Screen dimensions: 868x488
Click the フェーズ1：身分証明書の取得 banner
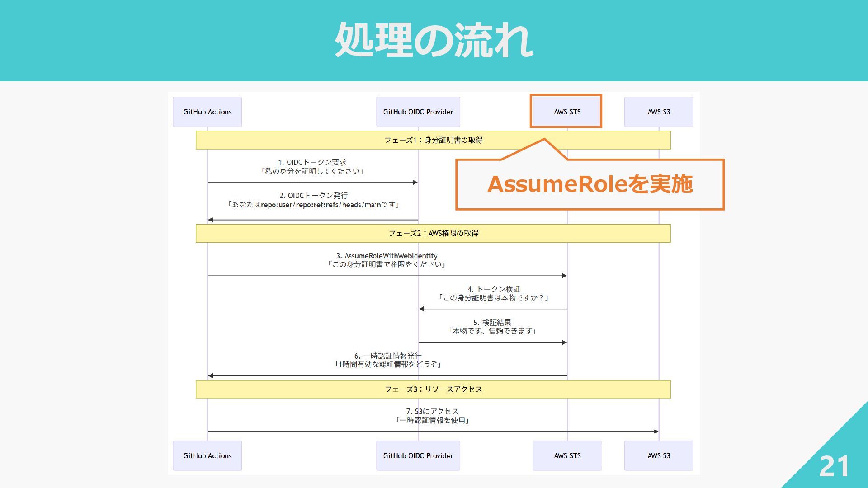[x=433, y=140]
